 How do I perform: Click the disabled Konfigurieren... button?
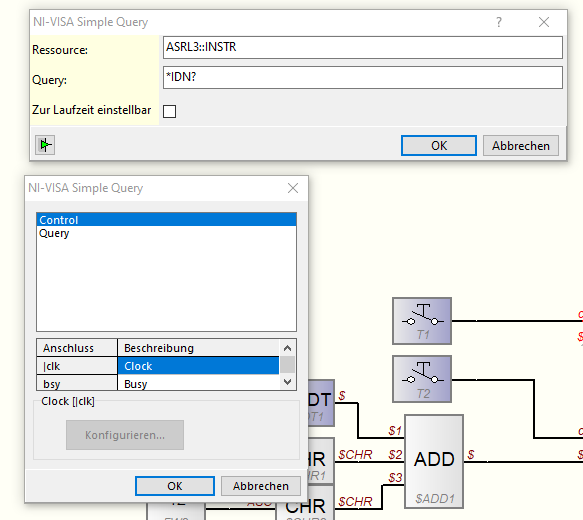click(125, 435)
